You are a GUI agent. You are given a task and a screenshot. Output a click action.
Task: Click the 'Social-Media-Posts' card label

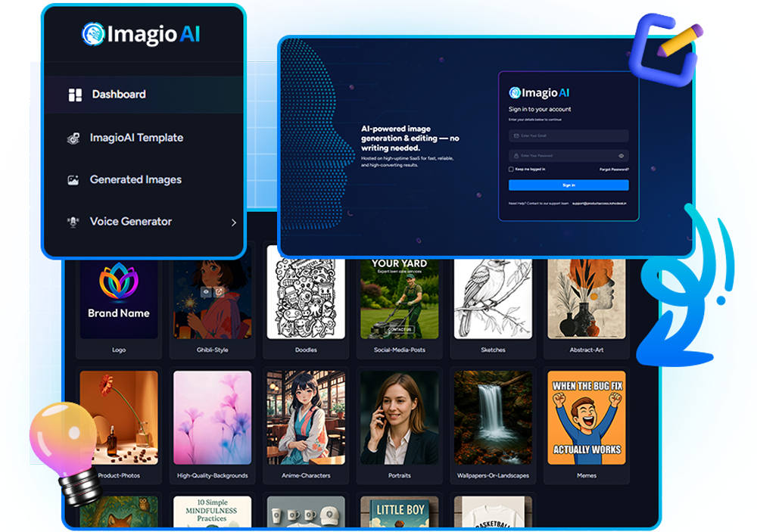(x=400, y=350)
